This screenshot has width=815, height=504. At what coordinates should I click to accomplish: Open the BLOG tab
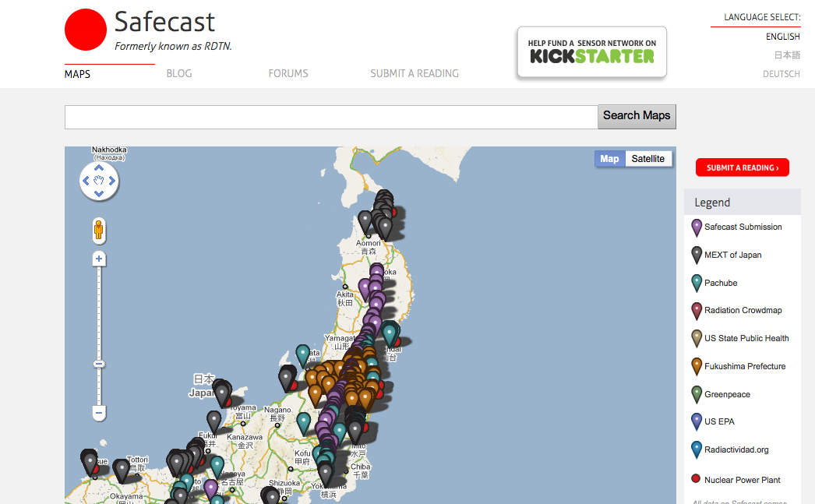[179, 74]
